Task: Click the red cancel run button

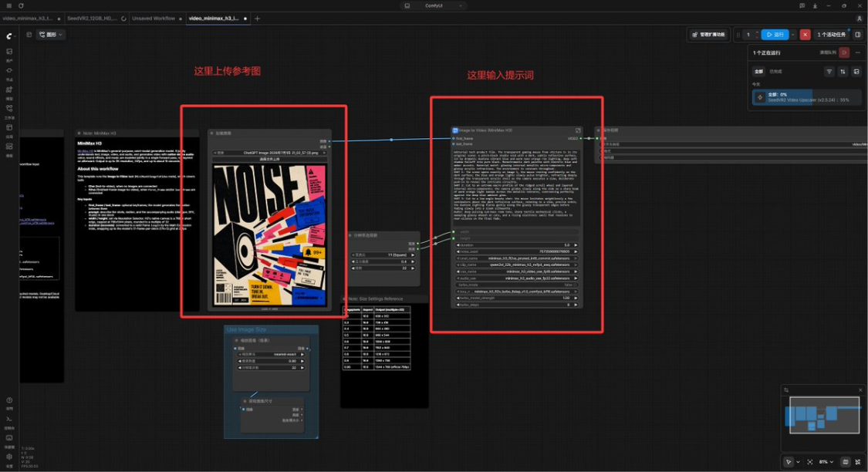Action: (805, 34)
